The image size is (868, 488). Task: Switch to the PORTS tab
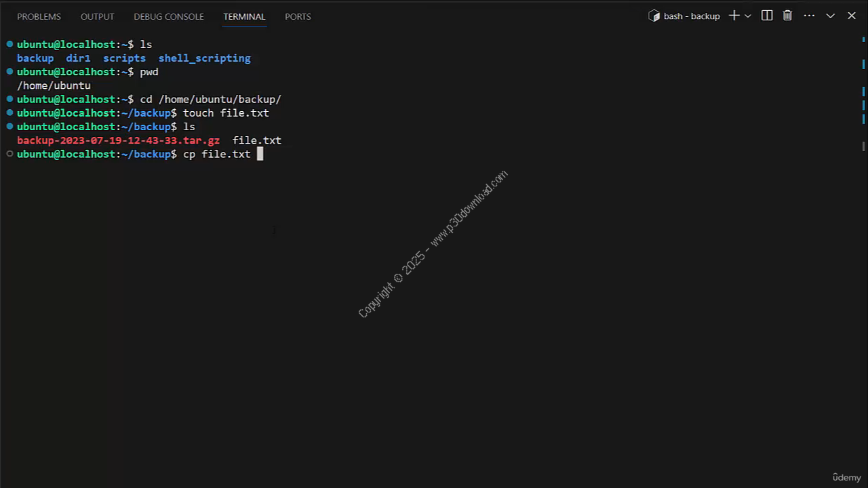coord(298,16)
